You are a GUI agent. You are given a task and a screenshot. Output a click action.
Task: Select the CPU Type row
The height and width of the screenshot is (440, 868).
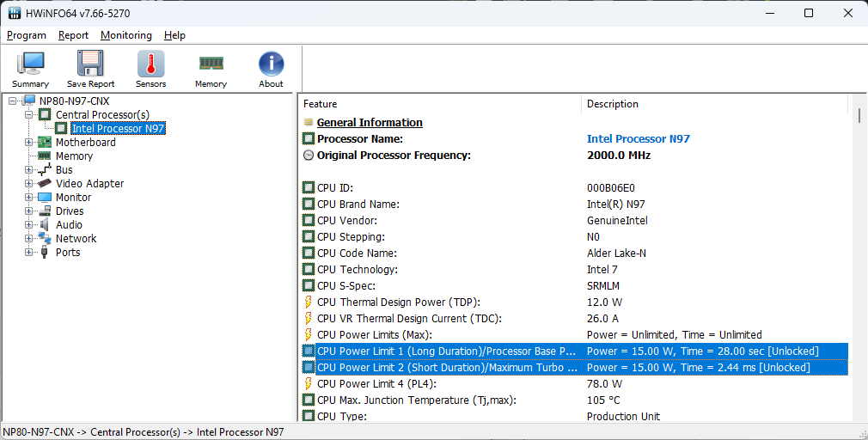[574, 416]
